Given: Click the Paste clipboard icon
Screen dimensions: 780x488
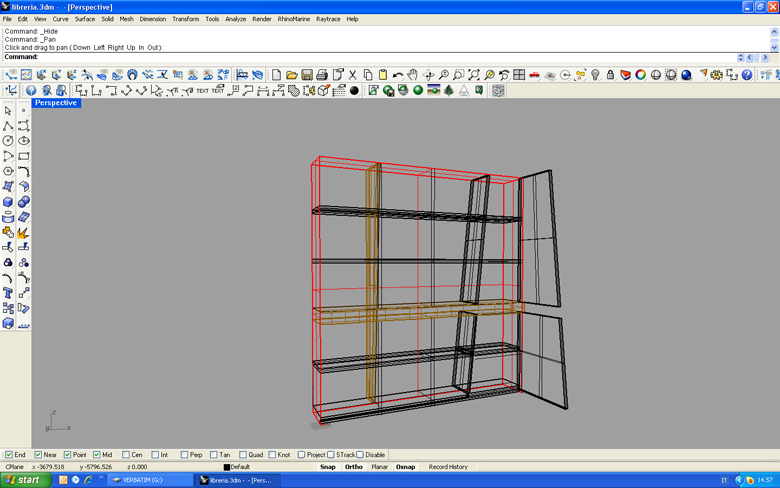Looking at the screenshot, I should click(x=383, y=75).
